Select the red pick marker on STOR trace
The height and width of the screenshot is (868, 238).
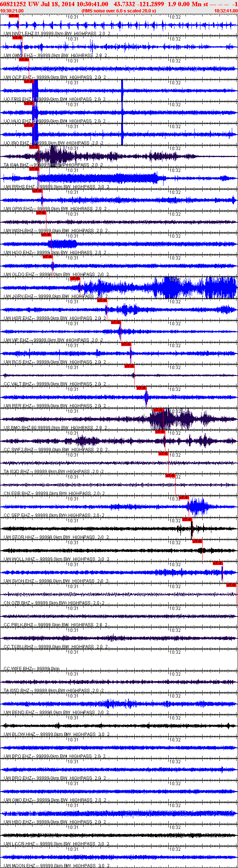click(x=187, y=519)
